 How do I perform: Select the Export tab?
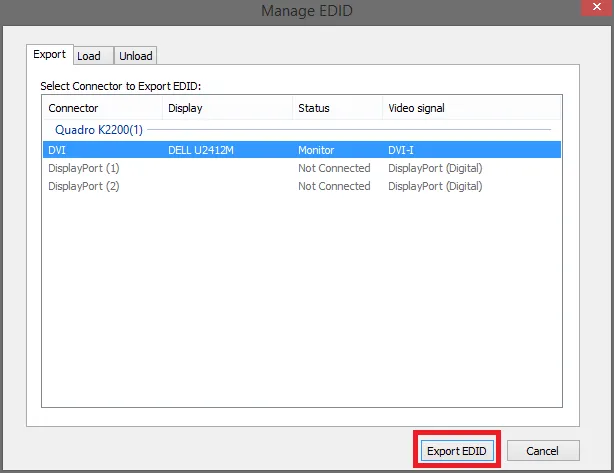pyautogui.click(x=49, y=55)
